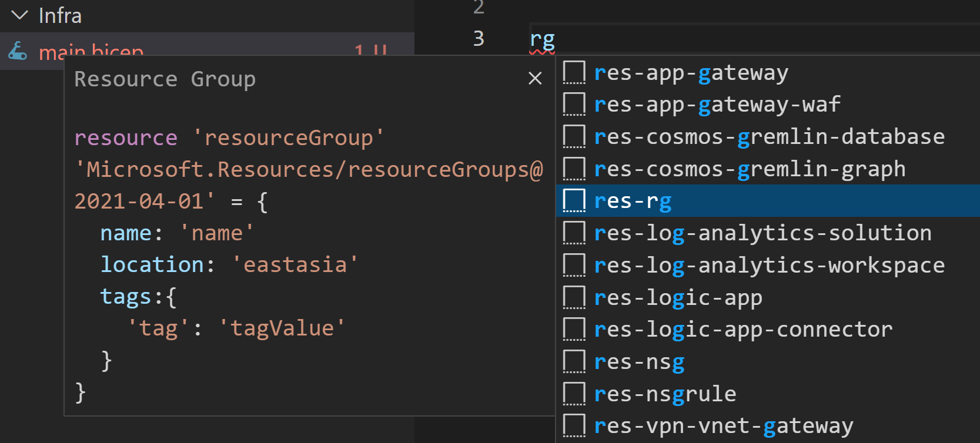Click the typed 'rg' text in the editor
Screen dimensions: 980x443
click(542, 39)
